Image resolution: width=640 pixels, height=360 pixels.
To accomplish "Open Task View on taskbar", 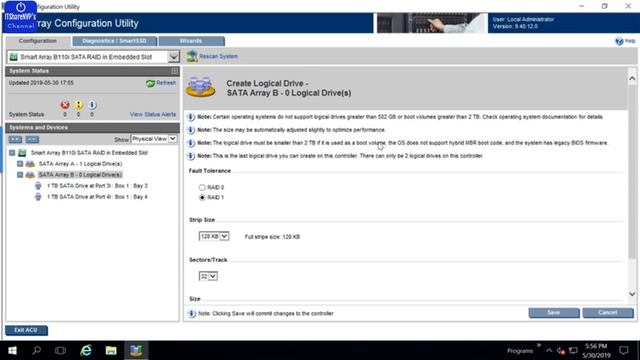I will tap(60, 350).
